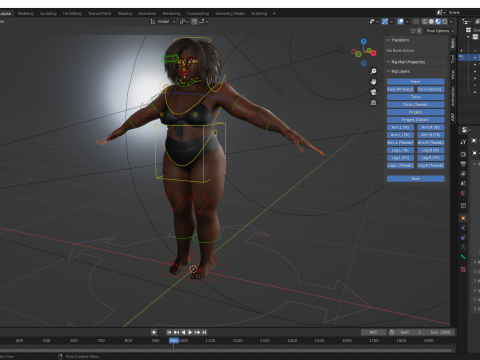The width and height of the screenshot is (480, 360).
Task: Switch to the Modeling workspace tab
Action: point(26,14)
